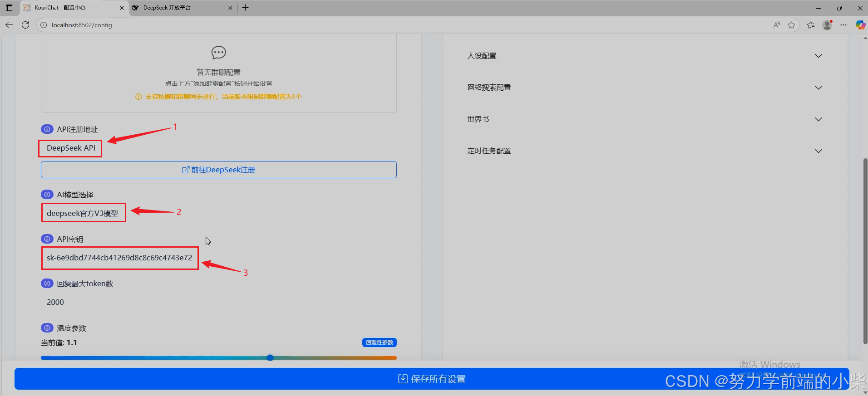The height and width of the screenshot is (396, 868).
Task: Click the 回复最大token数 field showing 2000
Action: tap(219, 302)
